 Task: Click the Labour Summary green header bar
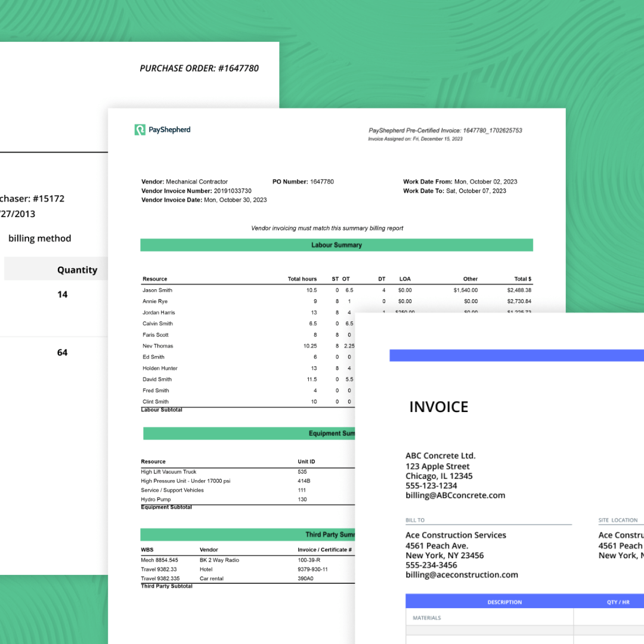pyautogui.click(x=336, y=245)
